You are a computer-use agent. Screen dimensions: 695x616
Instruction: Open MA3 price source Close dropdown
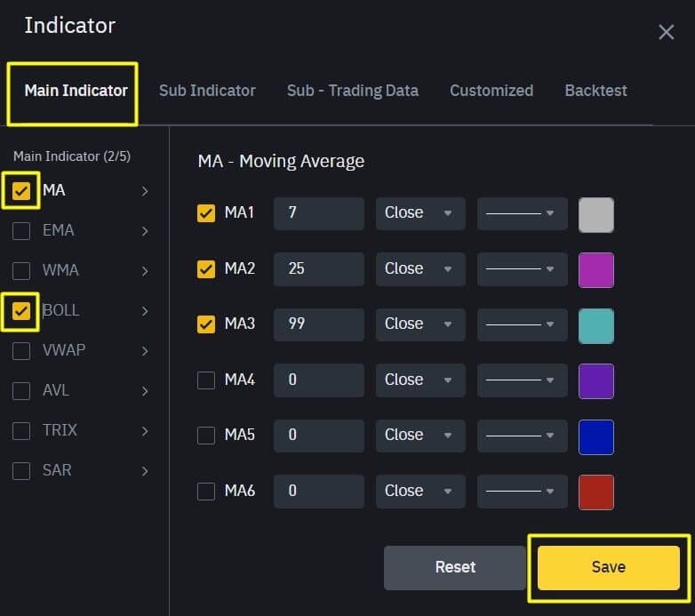click(420, 324)
